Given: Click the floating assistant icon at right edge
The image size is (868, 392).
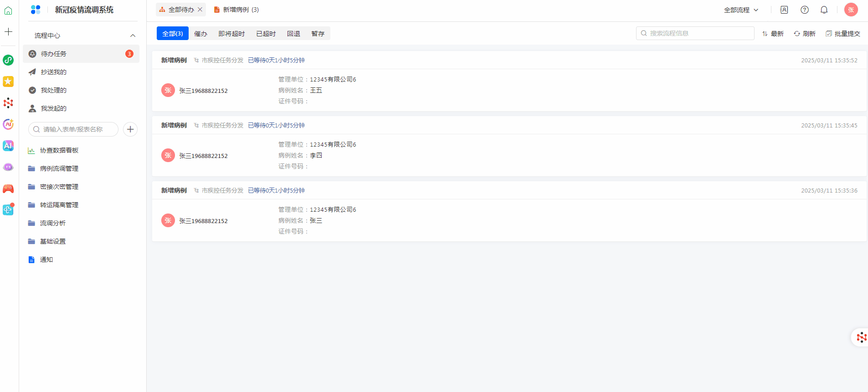Looking at the screenshot, I should click(x=861, y=337).
